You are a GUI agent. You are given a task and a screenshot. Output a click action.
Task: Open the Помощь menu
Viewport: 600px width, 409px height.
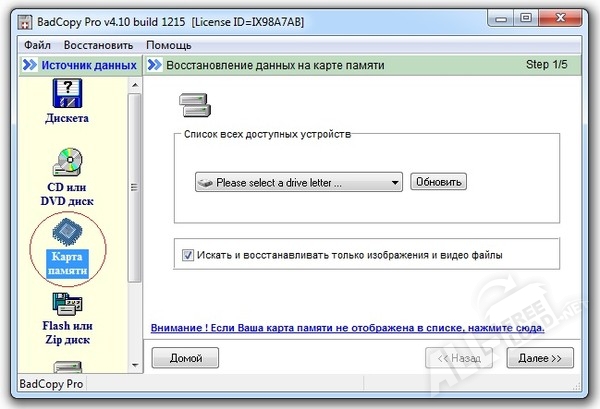click(x=168, y=45)
